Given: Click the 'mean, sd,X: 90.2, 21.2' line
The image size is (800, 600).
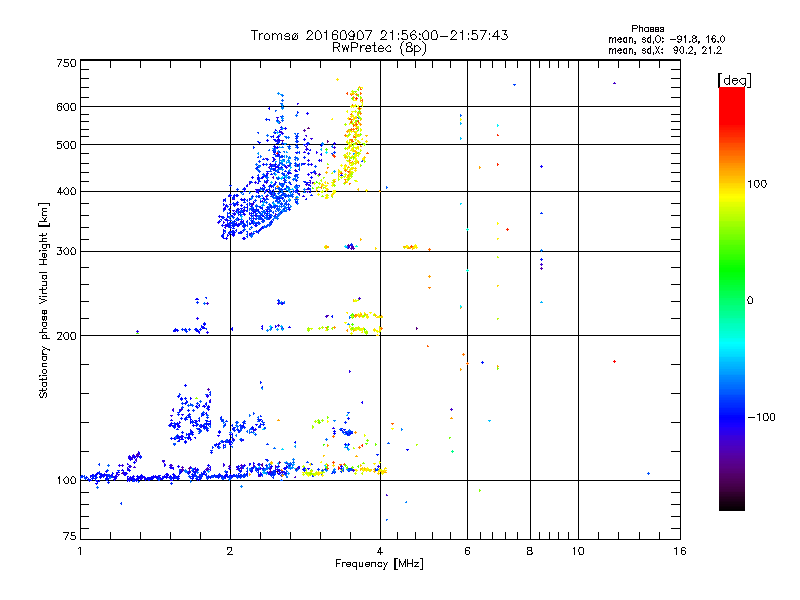Looking at the screenshot, I should point(665,50).
